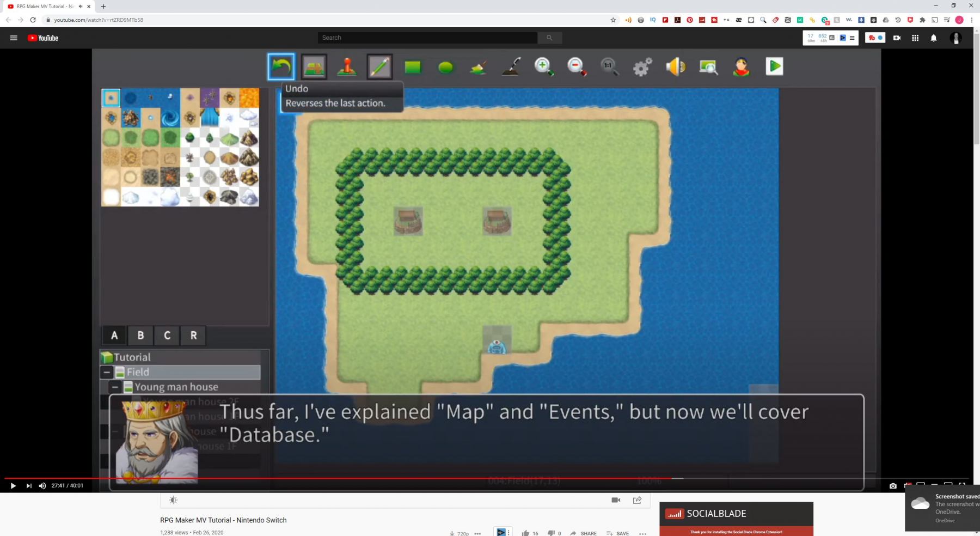This screenshot has width=980, height=536.
Task: Click the 720p download button
Action: (x=459, y=533)
